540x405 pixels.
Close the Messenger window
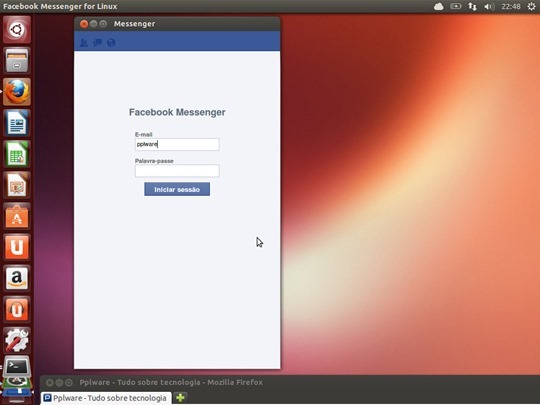(84, 24)
